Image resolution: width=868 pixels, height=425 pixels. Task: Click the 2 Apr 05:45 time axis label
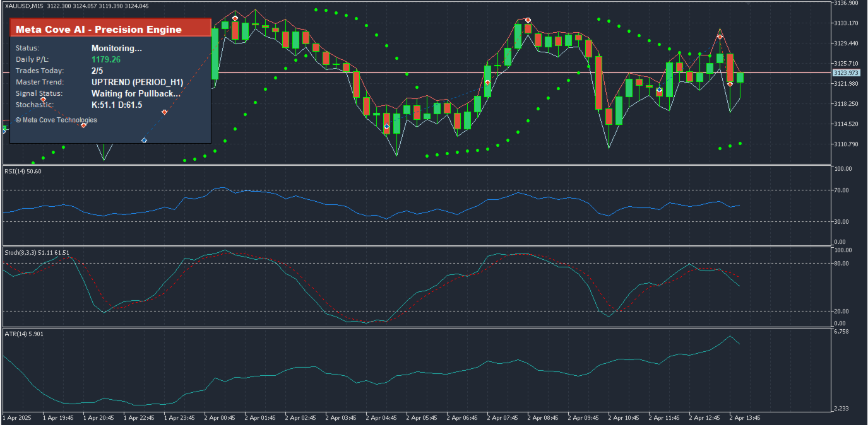tap(422, 417)
